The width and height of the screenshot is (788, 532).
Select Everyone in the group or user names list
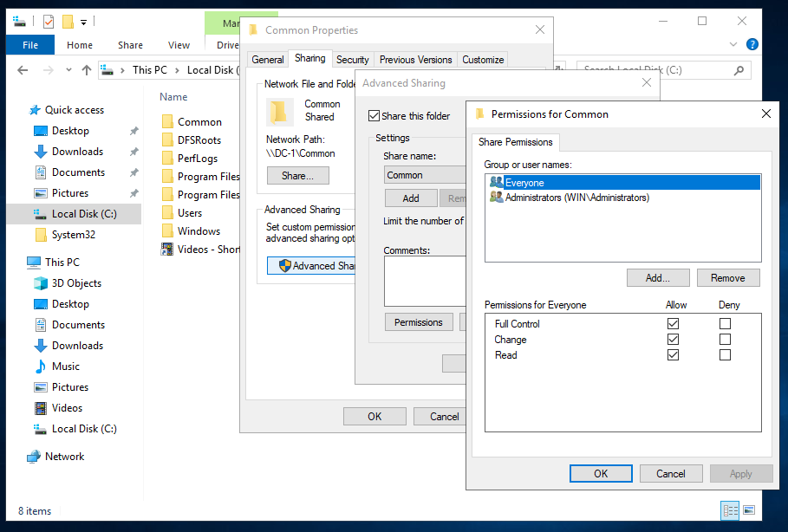click(x=623, y=182)
